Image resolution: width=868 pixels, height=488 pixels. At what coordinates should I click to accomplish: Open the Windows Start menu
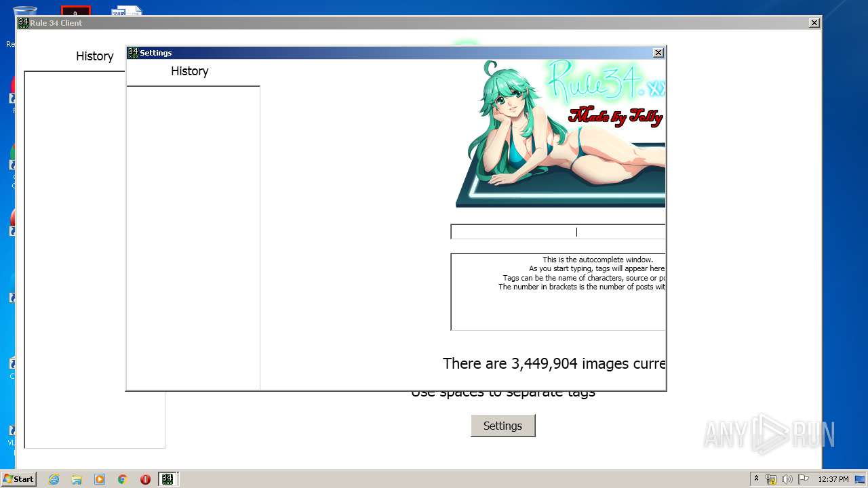coord(19,479)
